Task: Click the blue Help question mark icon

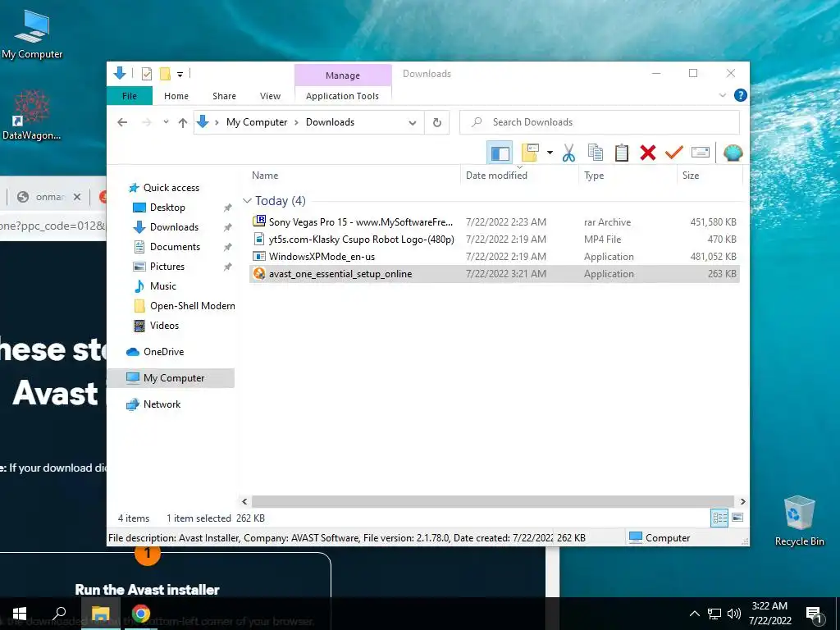Action: [741, 95]
